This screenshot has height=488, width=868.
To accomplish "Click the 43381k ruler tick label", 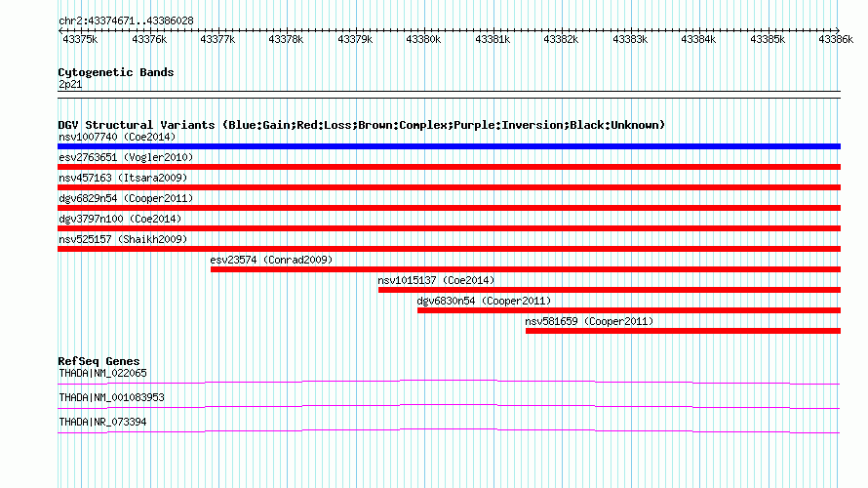I will (493, 39).
